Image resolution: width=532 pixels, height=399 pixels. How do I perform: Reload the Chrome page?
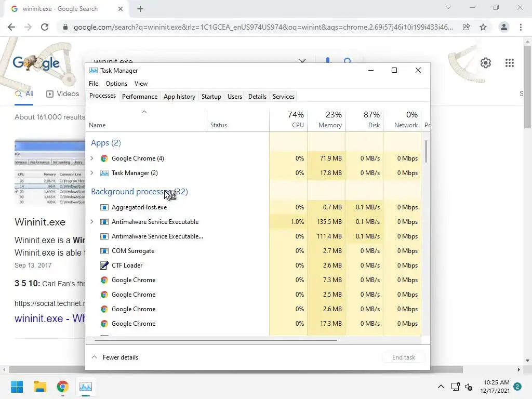45,27
